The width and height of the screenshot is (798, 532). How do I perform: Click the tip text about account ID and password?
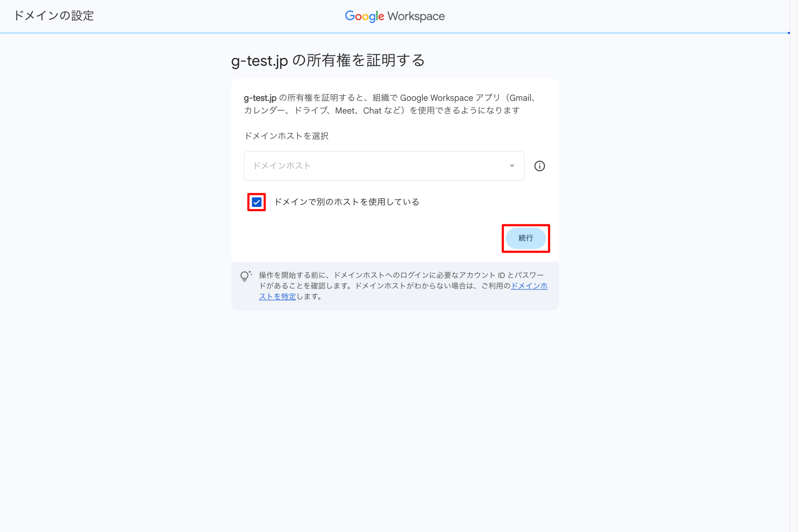[403, 286]
